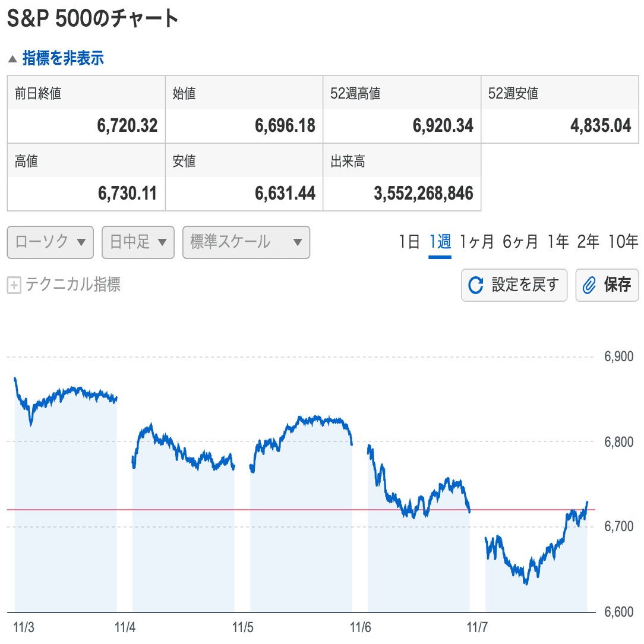Show the 6ヶ月 chart range
Screen dimensions: 644x644
pos(520,242)
